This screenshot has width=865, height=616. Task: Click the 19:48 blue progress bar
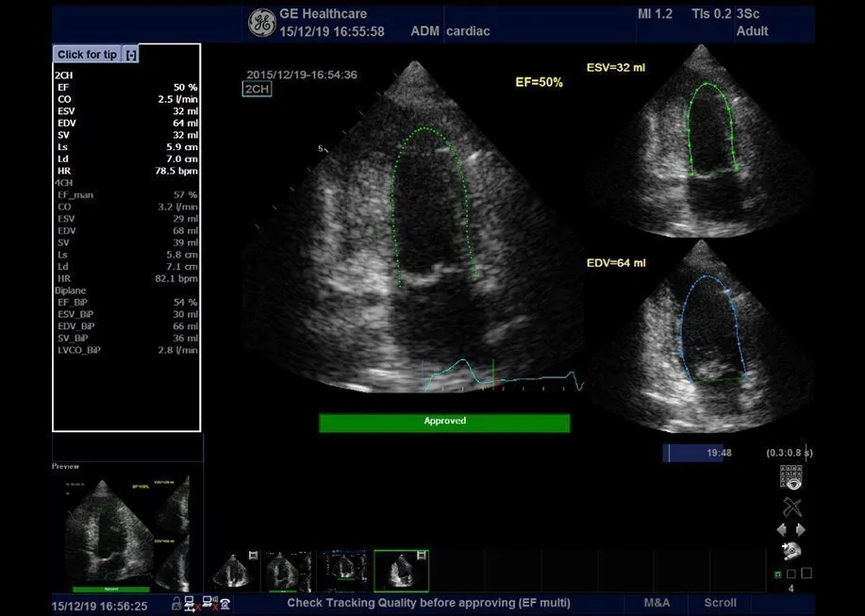[x=692, y=453]
